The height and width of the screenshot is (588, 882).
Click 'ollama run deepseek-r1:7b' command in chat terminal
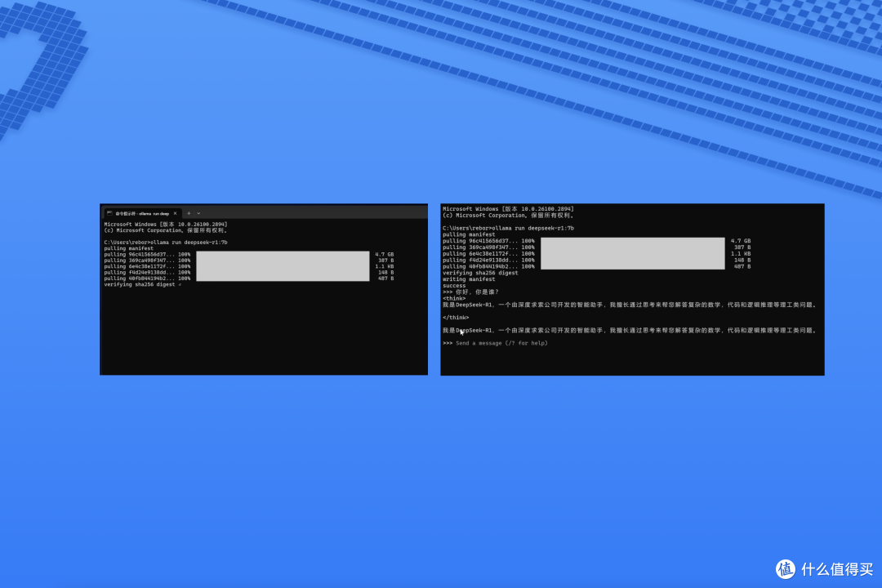[x=532, y=229]
